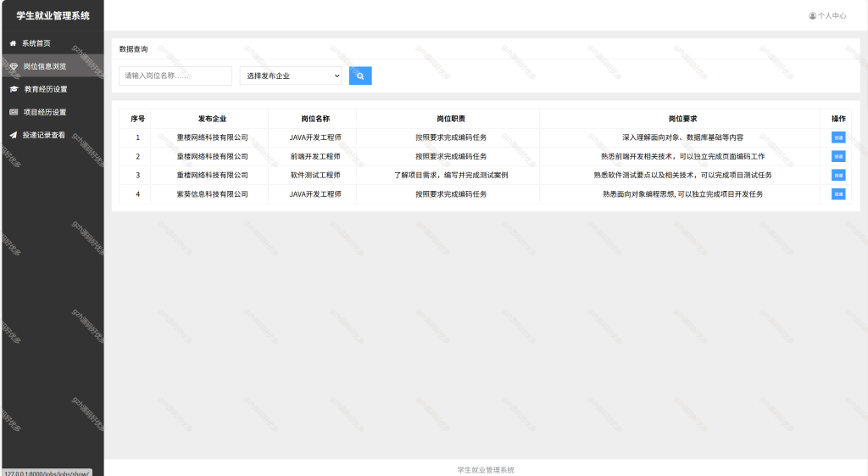Click the 操作 column header
Screen dimensions: 868x476
838,119
